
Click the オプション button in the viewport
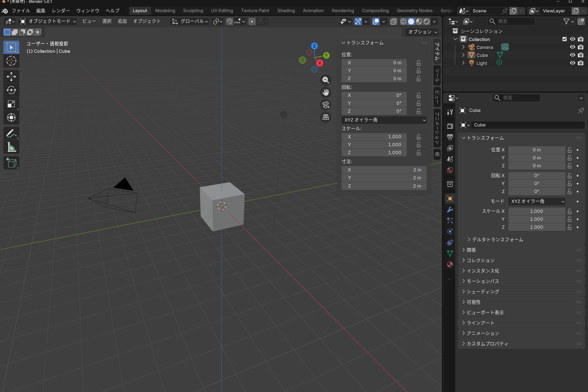tap(422, 32)
